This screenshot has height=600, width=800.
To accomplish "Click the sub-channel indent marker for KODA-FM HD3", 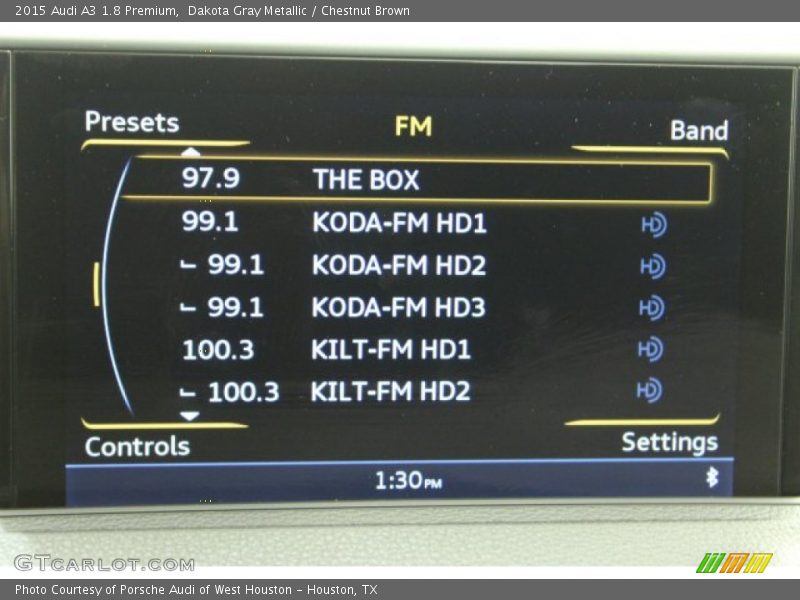I will [188, 308].
